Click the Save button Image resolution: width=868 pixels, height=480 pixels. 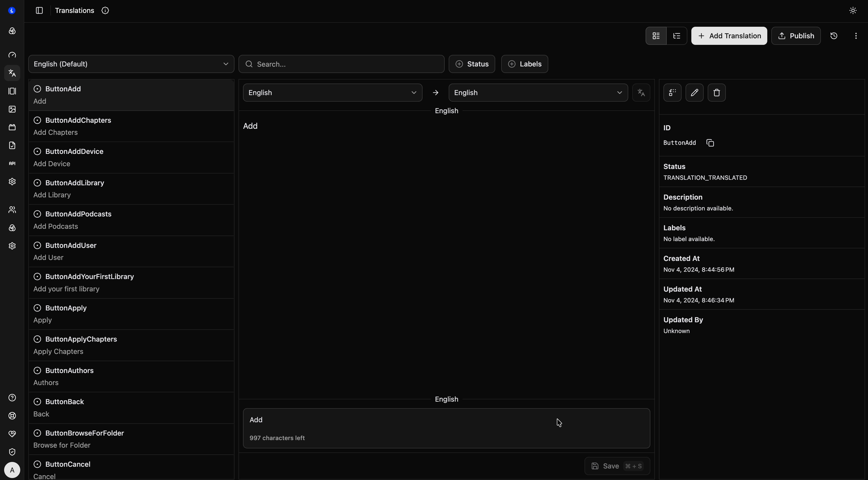(x=617, y=466)
